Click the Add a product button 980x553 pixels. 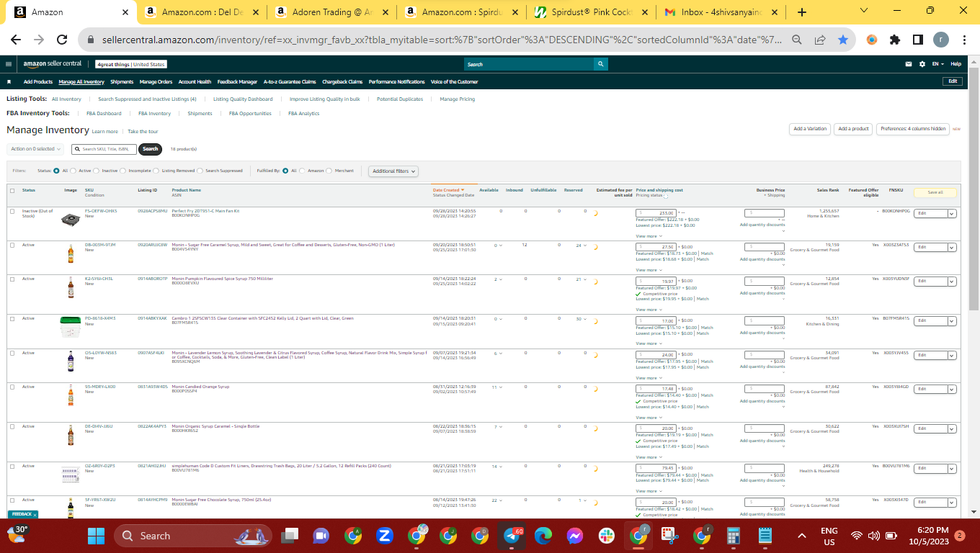[x=854, y=129]
